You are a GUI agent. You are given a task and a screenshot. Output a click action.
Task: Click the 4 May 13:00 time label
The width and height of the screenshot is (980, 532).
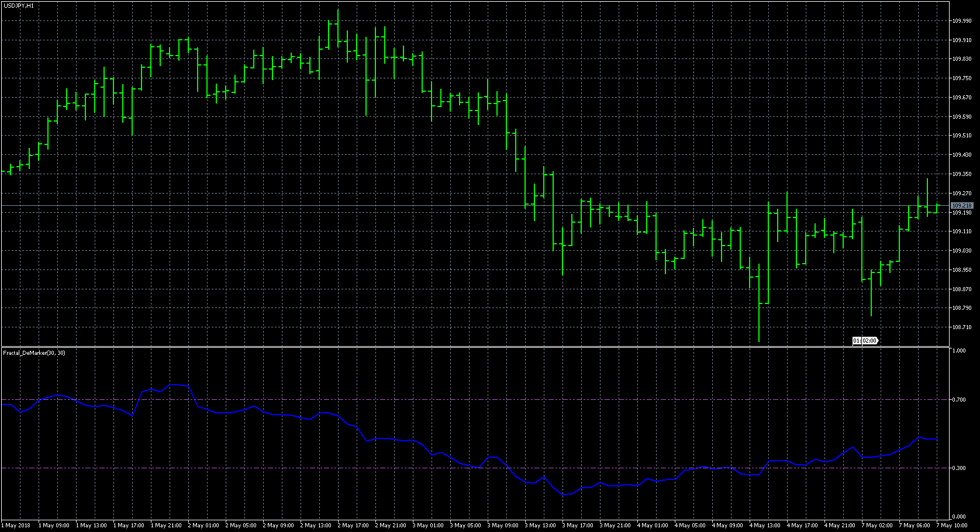pos(765,525)
